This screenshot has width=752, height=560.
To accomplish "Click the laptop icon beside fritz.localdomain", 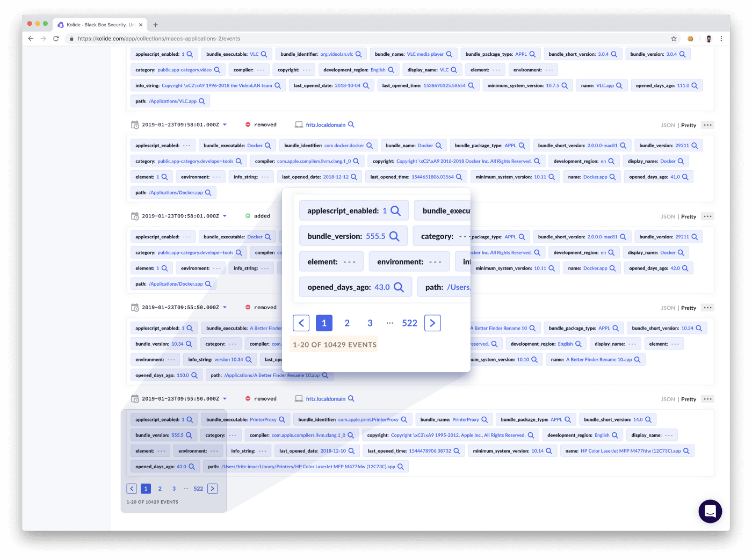I will tap(299, 124).
